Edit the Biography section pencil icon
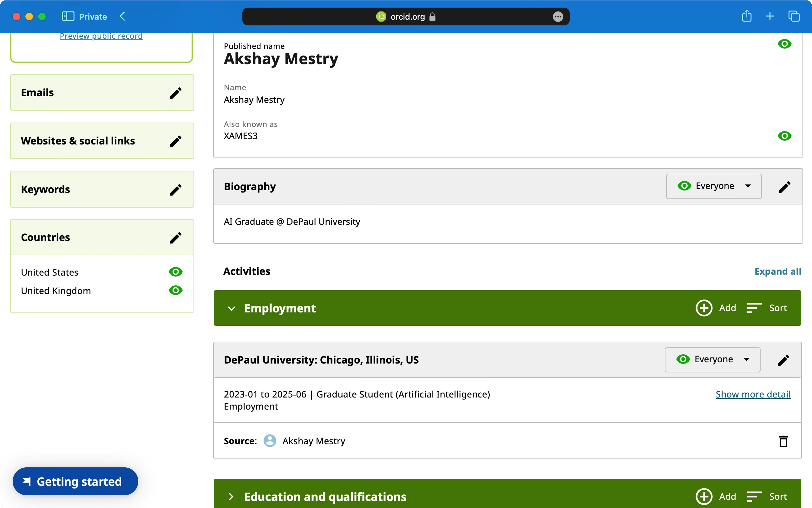This screenshot has width=812, height=508. [784, 187]
